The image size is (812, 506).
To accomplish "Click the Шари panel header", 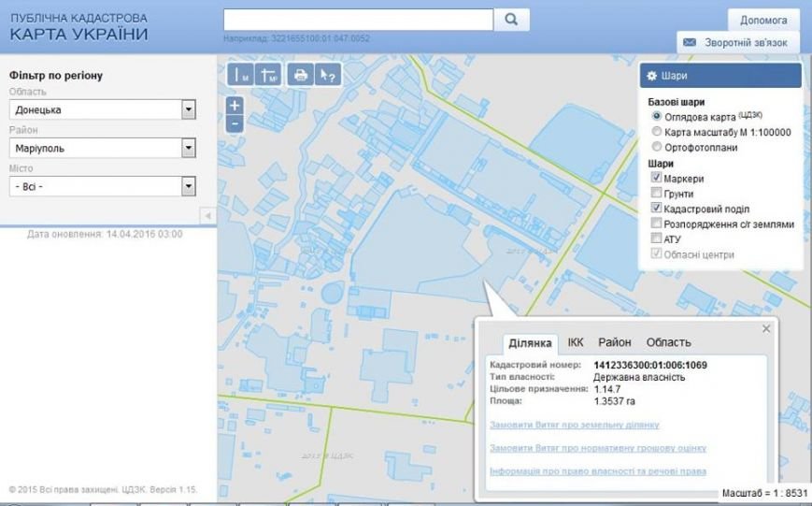I will 720,76.
